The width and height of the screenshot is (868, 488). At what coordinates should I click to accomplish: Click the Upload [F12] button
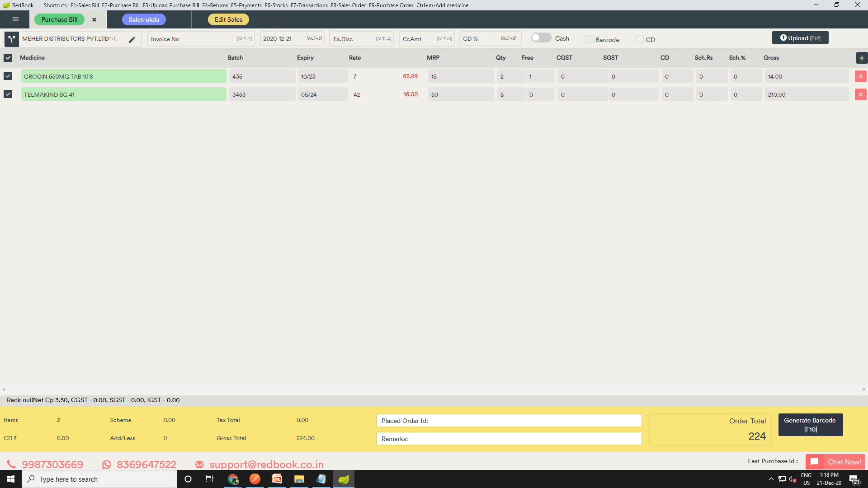pyautogui.click(x=800, y=38)
